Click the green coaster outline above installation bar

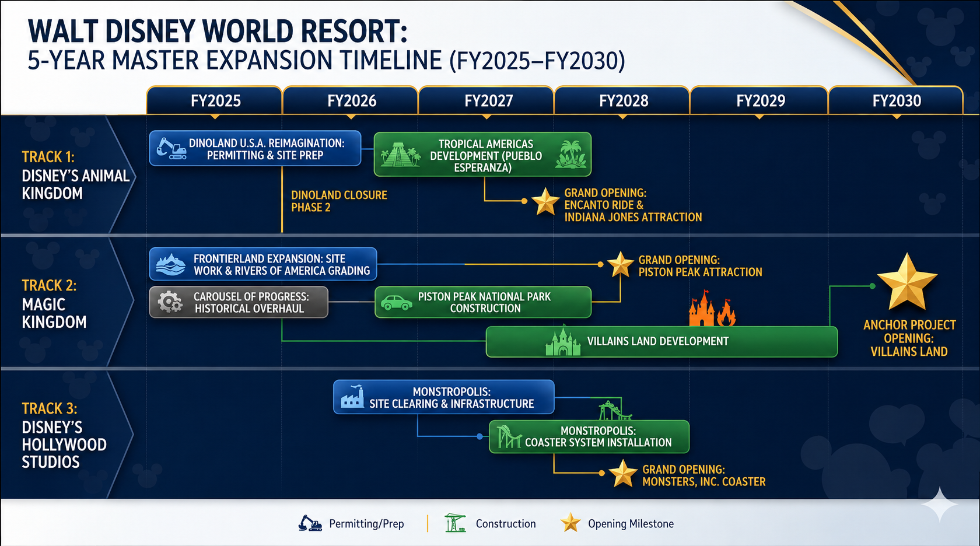pyautogui.click(x=615, y=410)
